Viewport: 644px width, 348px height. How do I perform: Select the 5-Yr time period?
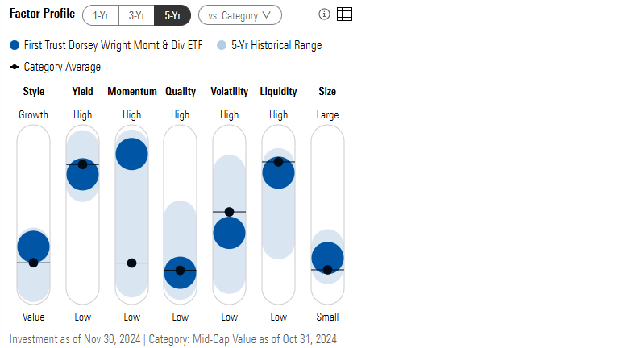(172, 14)
